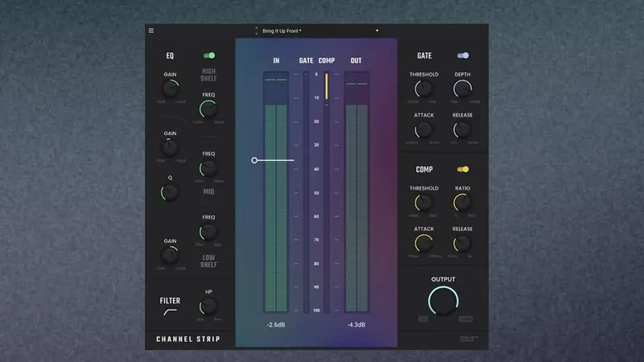Click the High Shelf GAIN knob

pyautogui.click(x=170, y=88)
